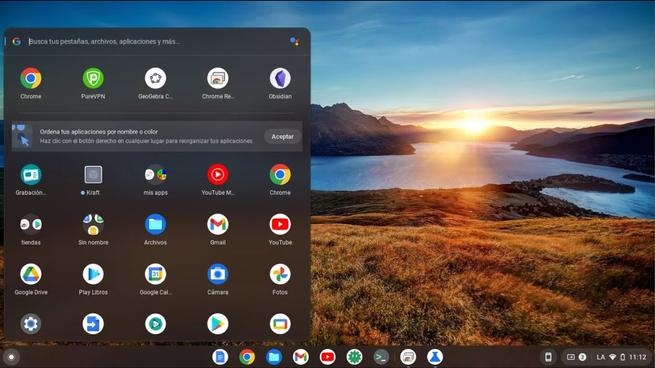Open the Archivos app in the launcher
The width and height of the screenshot is (655, 368).
point(155,224)
